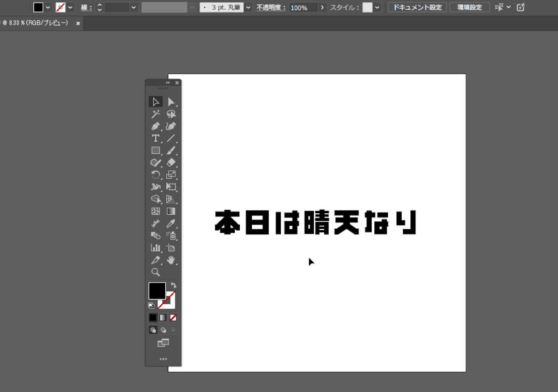
Task: Open stroke color dropdown in control bar
Action: click(x=70, y=7)
